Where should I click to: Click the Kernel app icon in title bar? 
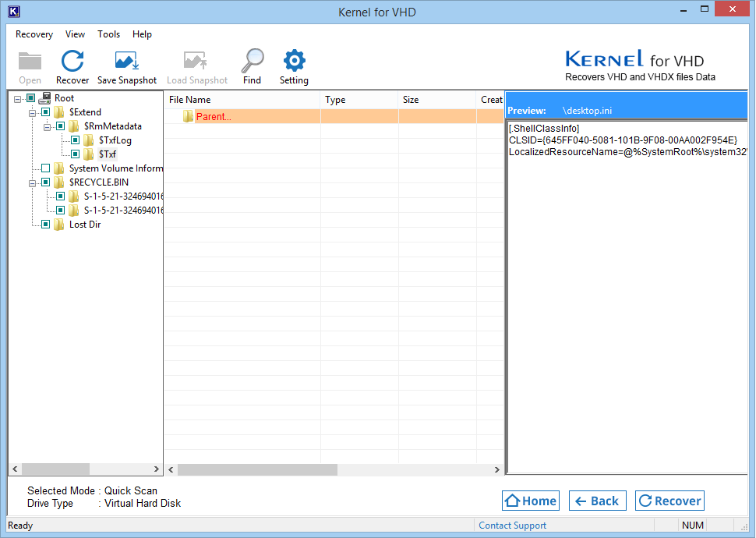(15, 11)
